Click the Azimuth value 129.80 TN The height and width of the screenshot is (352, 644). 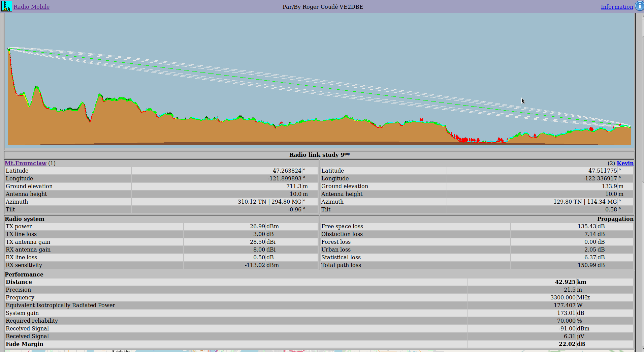coord(567,202)
